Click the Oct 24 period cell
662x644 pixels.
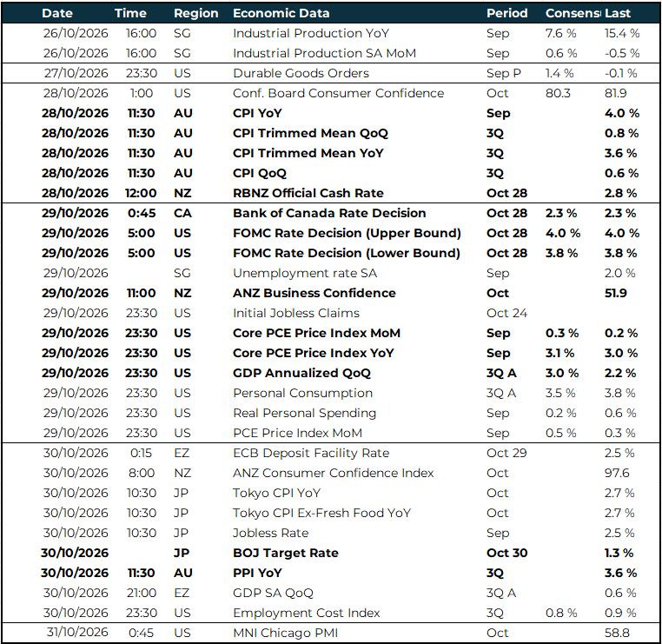click(x=506, y=314)
